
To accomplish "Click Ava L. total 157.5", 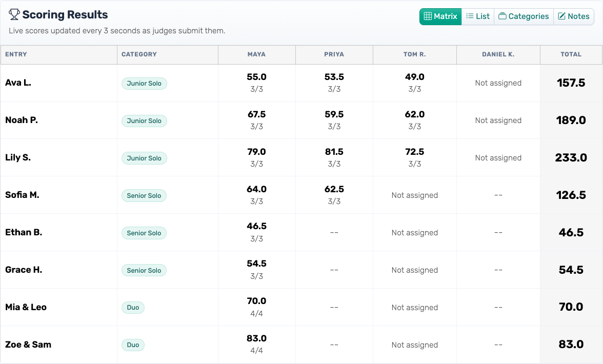I will pos(571,83).
